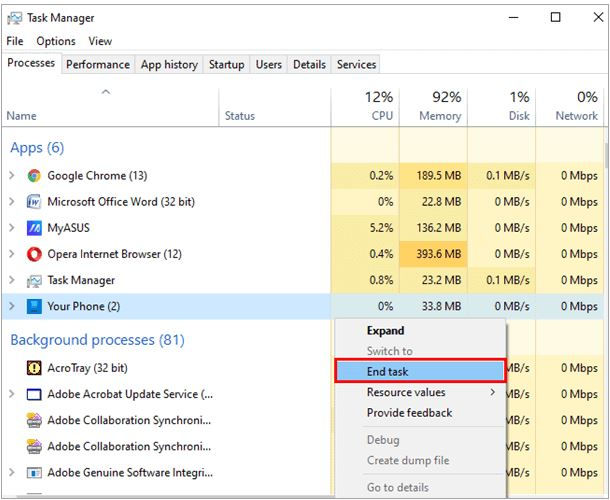Expand the MyASUS process row

(12, 228)
